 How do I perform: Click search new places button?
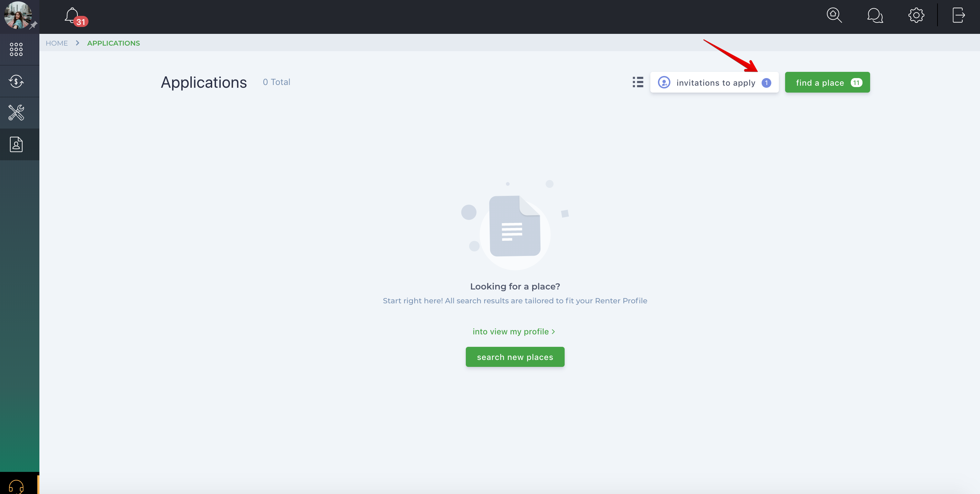coord(515,357)
